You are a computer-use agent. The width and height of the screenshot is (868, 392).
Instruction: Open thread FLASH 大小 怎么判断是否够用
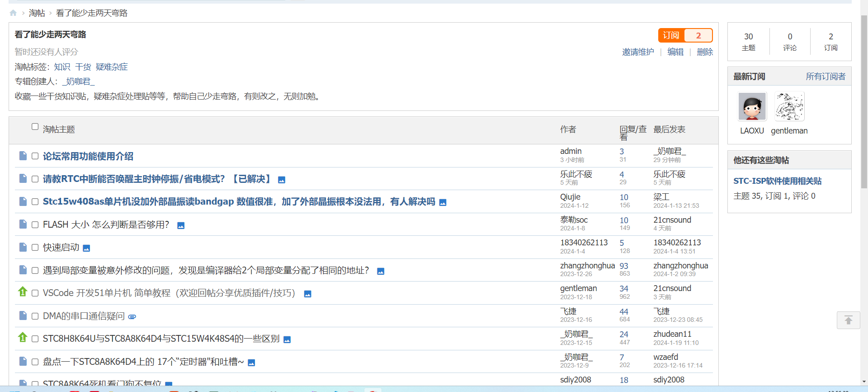[106, 225]
